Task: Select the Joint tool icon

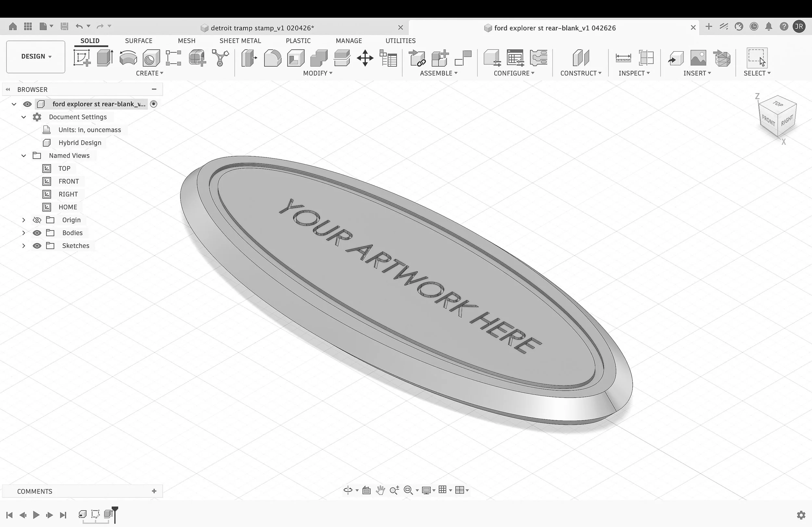Action: coord(463,58)
